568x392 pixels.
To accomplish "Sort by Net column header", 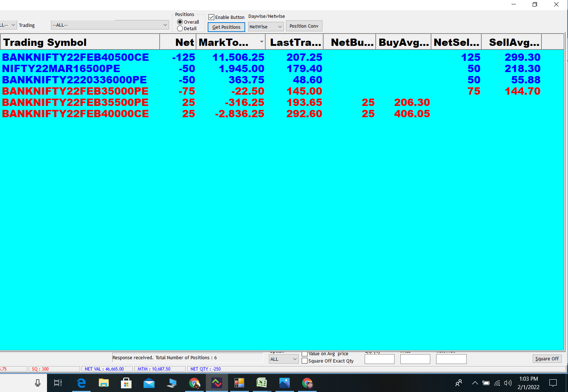I will 178,42.
